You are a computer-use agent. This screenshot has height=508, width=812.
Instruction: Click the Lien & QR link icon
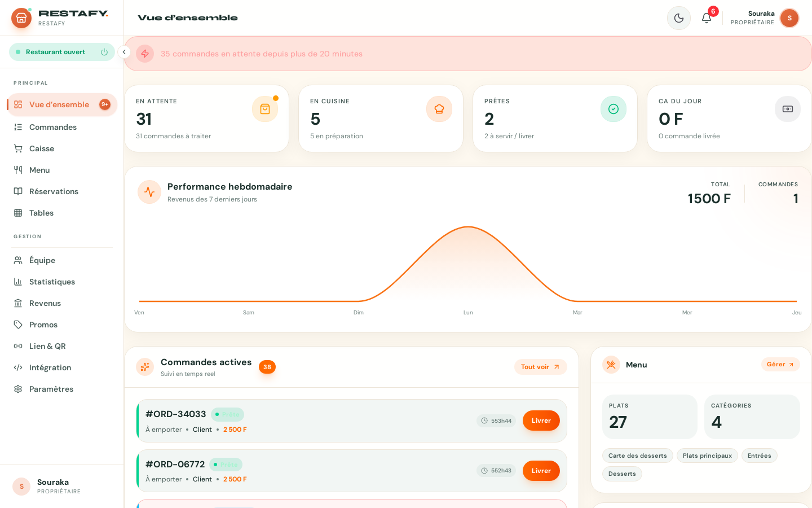(18, 346)
